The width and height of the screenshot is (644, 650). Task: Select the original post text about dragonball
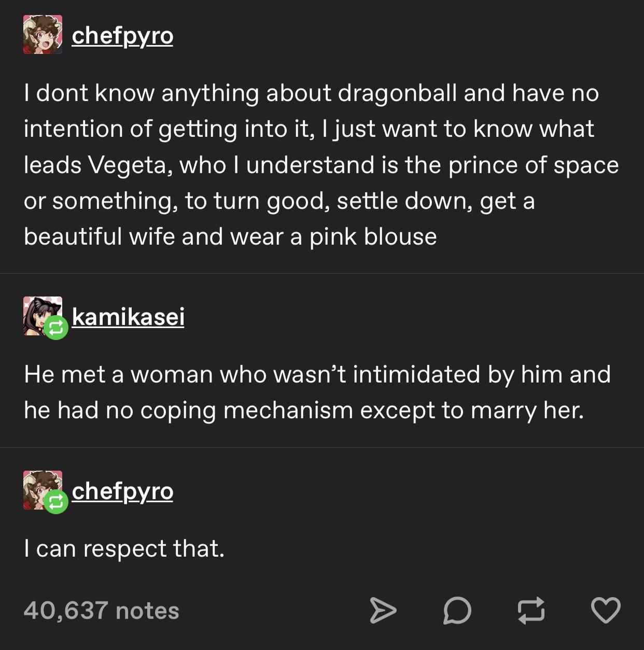(x=321, y=164)
